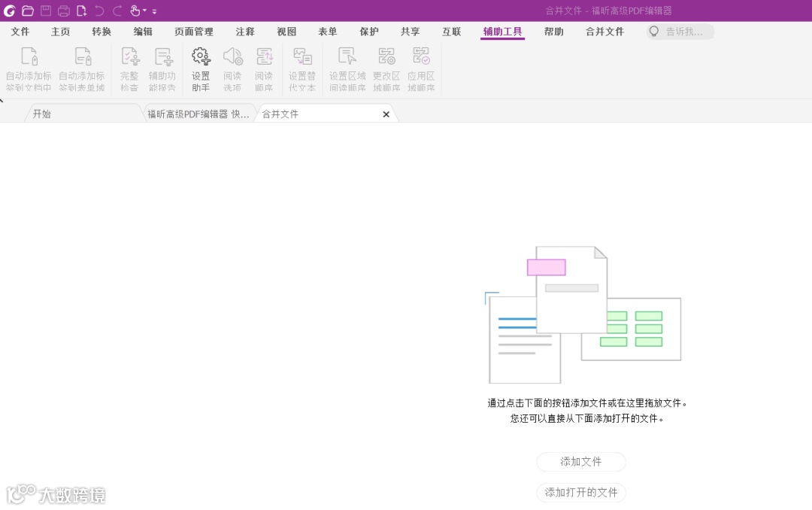Open the 互联 ribbon tab
Viewport: 812px width, 510px height.
452,32
